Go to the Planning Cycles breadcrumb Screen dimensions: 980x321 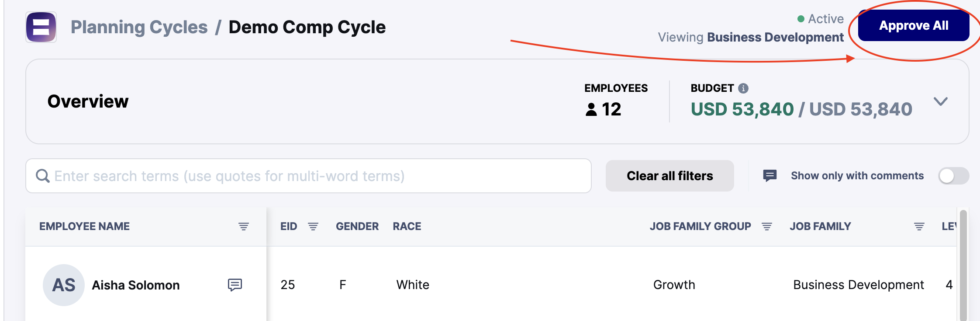[139, 27]
